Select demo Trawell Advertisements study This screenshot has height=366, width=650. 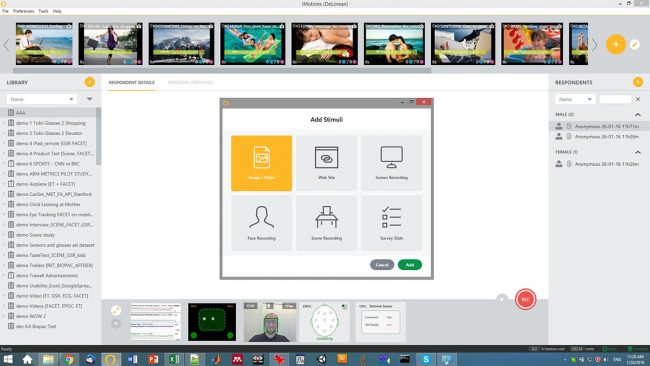point(48,276)
